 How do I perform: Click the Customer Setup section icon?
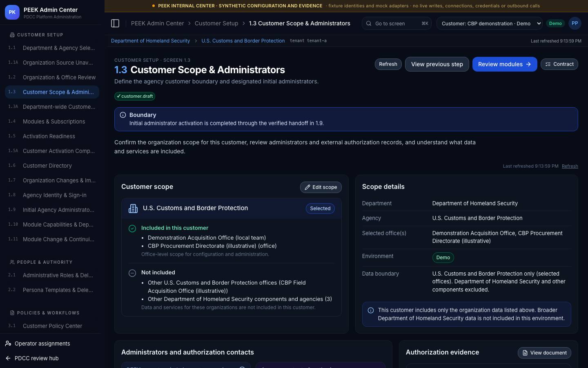pos(12,35)
